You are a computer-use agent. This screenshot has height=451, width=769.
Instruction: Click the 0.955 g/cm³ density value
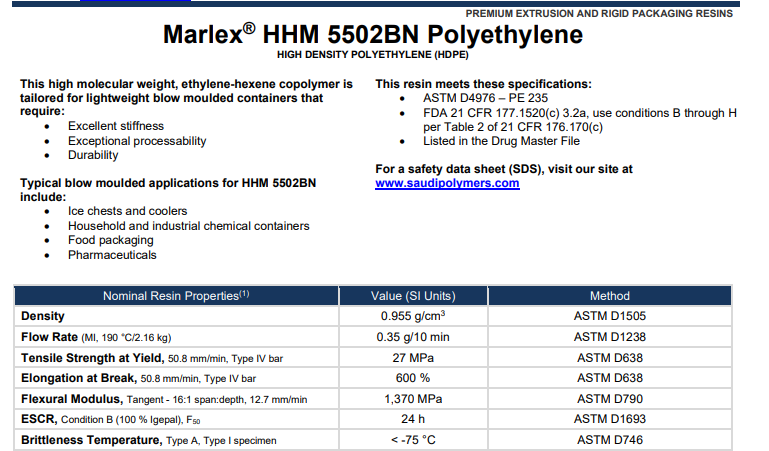click(413, 316)
